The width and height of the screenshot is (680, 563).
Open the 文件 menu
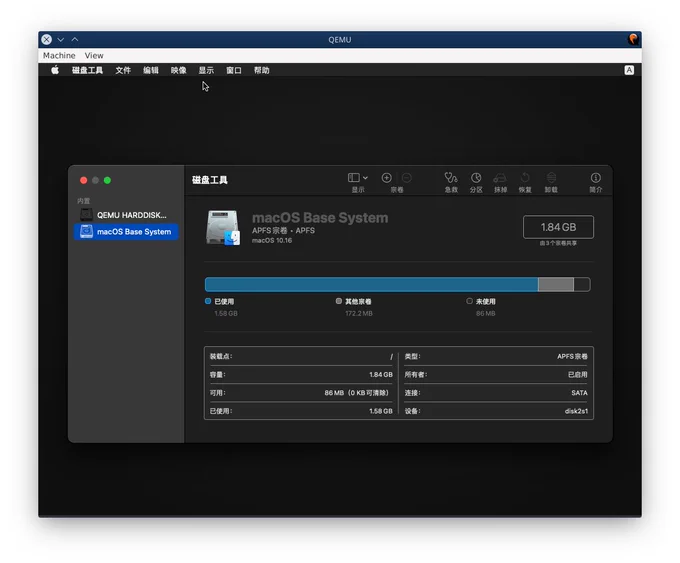pyautogui.click(x=123, y=70)
